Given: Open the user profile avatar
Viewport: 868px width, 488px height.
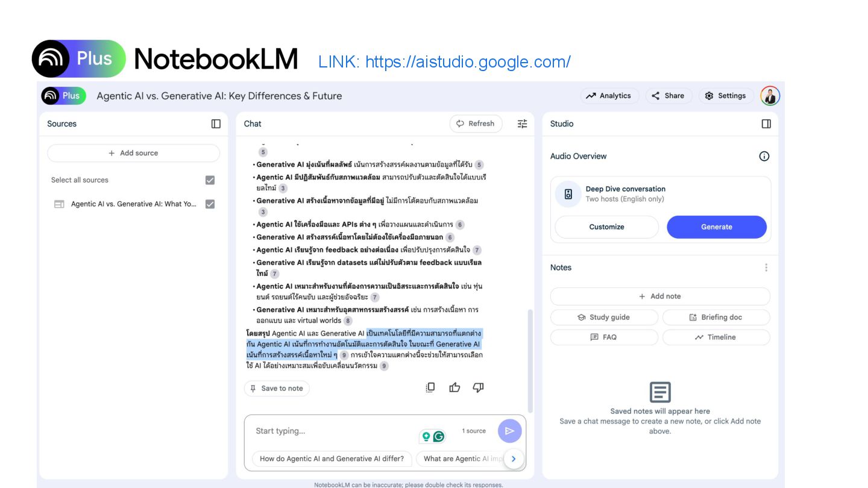Looking at the screenshot, I should click(x=770, y=95).
